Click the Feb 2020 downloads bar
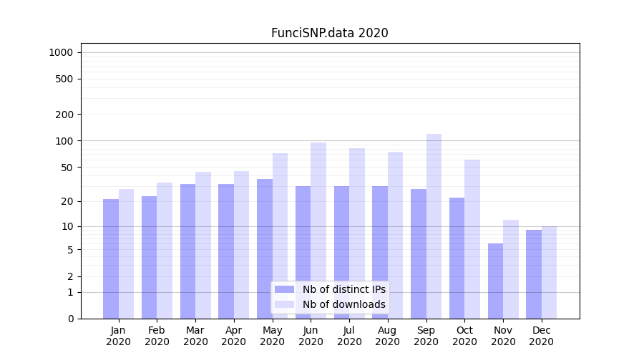This screenshot has height=358, width=644. coord(165,250)
